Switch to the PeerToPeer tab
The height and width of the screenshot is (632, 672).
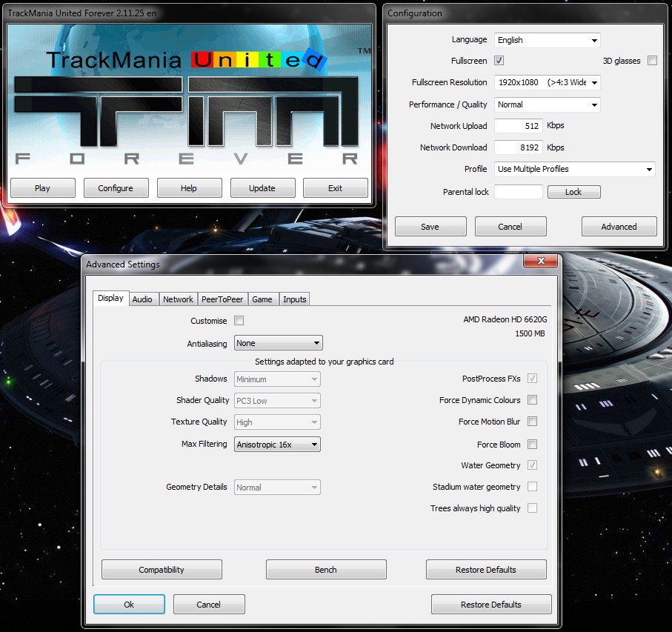(x=222, y=299)
